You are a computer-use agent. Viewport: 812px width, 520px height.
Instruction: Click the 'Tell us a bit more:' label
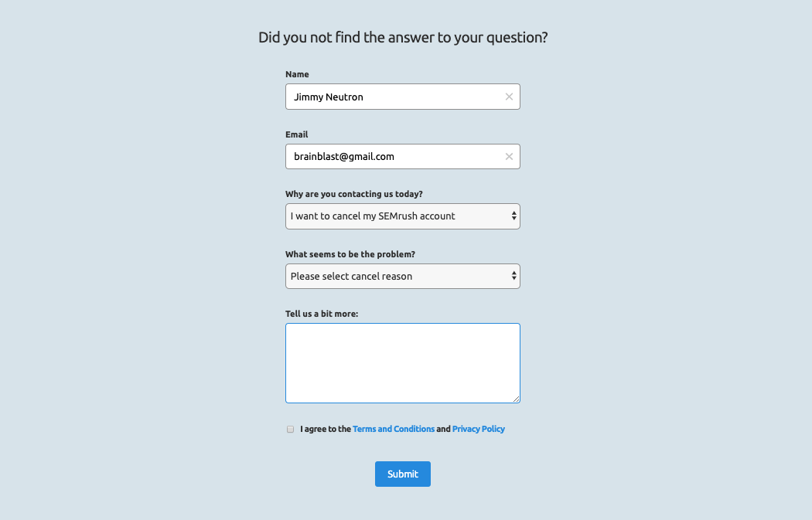(322, 314)
